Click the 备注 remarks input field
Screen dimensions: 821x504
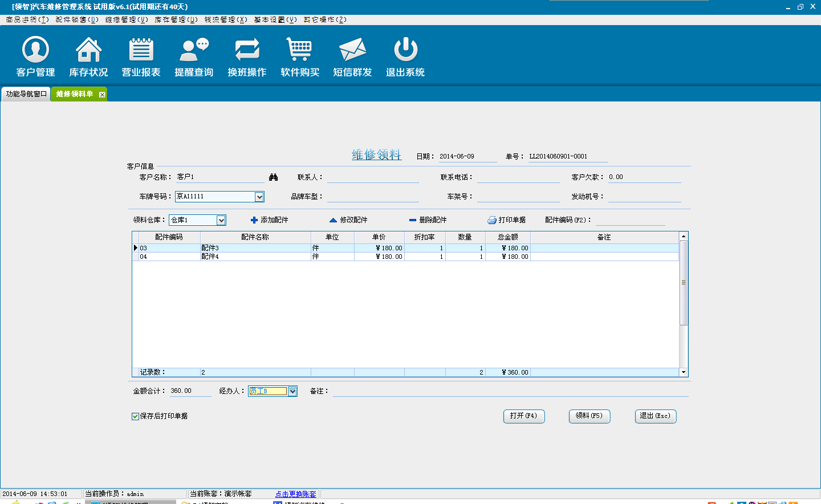coord(510,391)
